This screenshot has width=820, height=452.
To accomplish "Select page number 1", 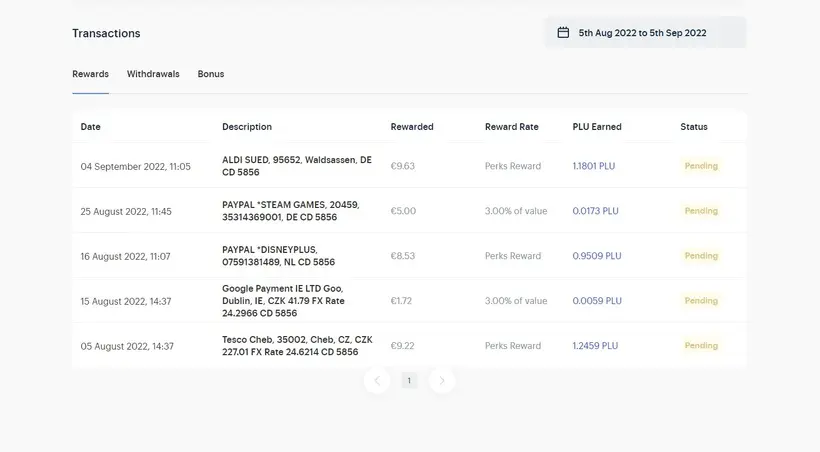I will tap(409, 380).
